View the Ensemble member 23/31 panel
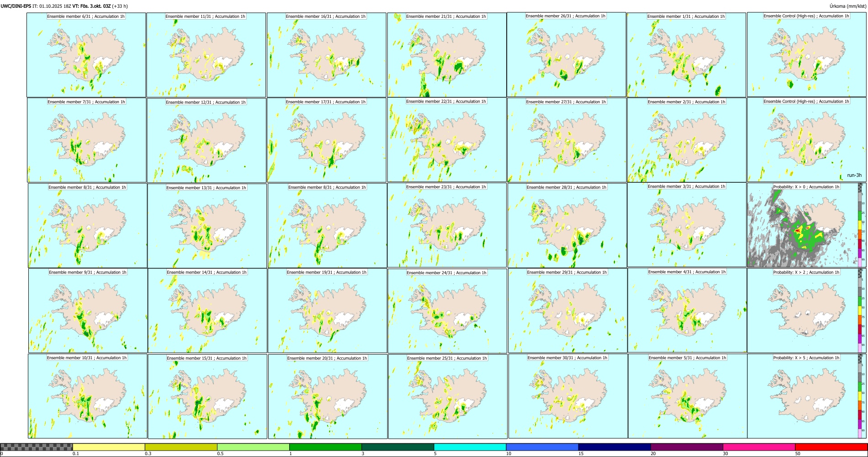868x457 pixels. click(x=447, y=225)
